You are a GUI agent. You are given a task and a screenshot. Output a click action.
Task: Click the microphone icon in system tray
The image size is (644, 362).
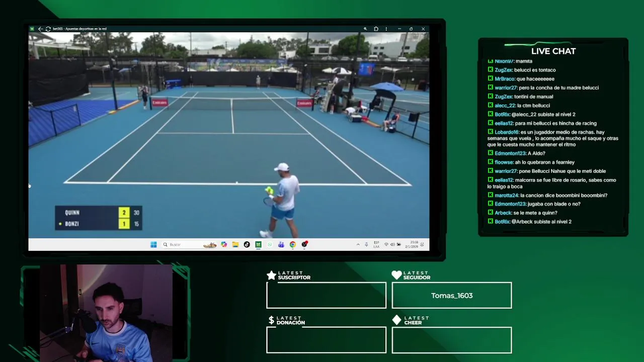click(x=366, y=244)
